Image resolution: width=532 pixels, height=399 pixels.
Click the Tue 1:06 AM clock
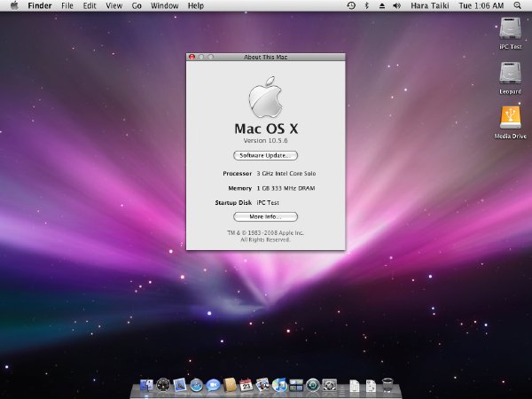tap(481, 6)
